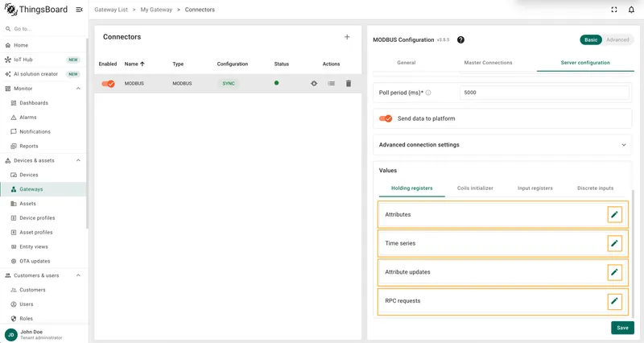Edit Time series with pencil icon
This screenshot has width=644, height=343.
(x=614, y=243)
